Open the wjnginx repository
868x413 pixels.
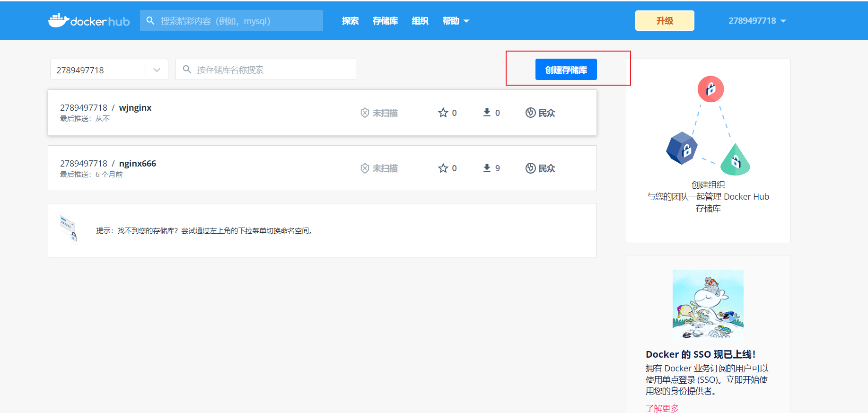[135, 108]
